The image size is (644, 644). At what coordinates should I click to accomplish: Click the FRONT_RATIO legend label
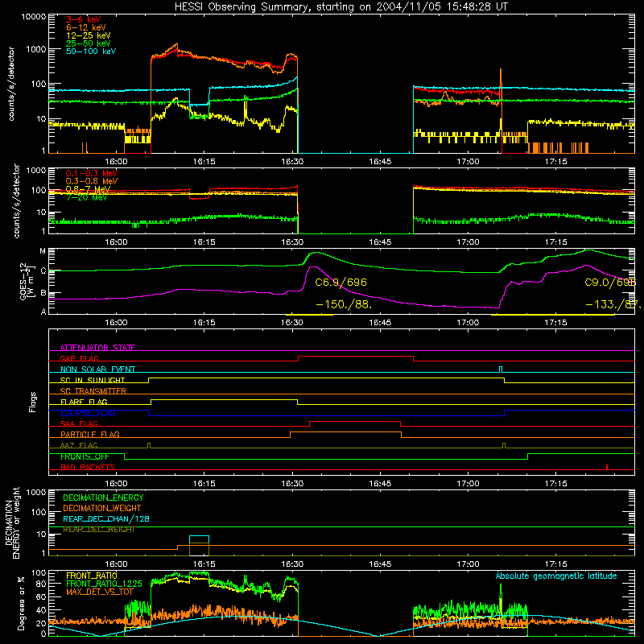(92, 576)
